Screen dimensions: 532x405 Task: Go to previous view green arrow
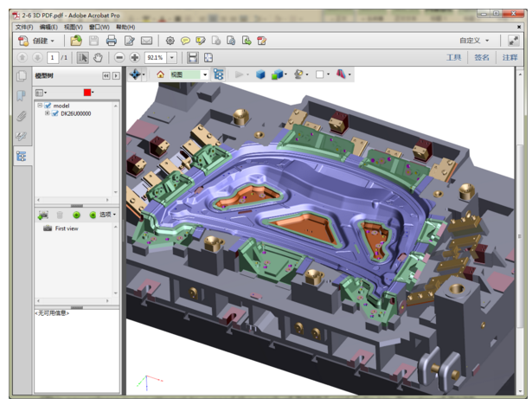[x=77, y=215]
